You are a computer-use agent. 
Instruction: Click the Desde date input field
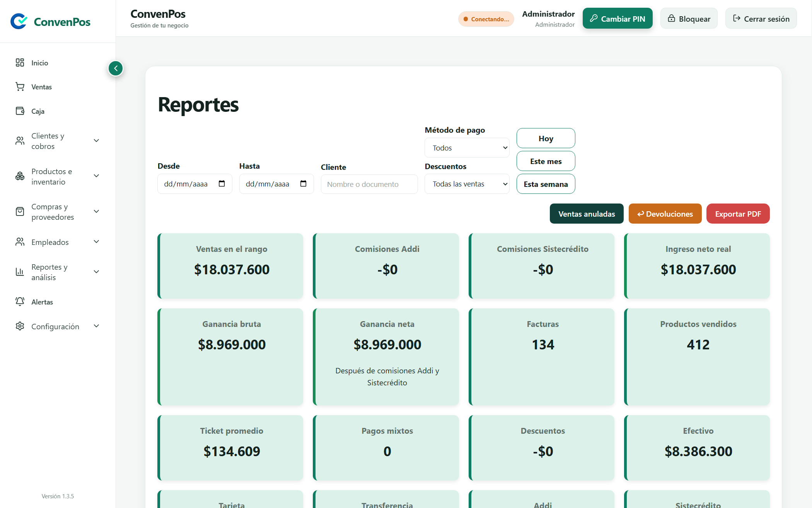(x=194, y=184)
